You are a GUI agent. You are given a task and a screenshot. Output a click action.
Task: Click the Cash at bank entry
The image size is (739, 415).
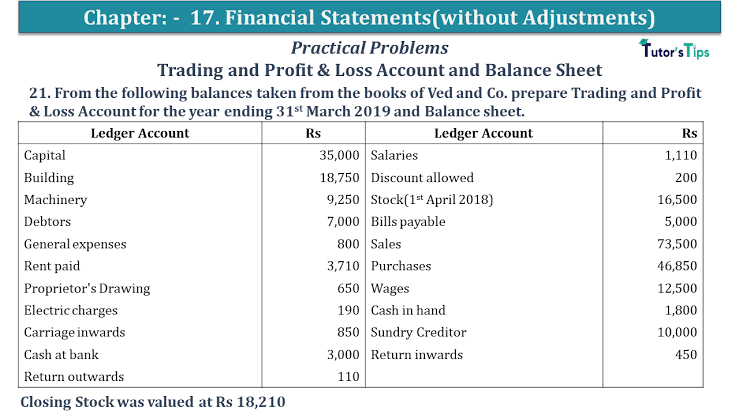(60, 354)
